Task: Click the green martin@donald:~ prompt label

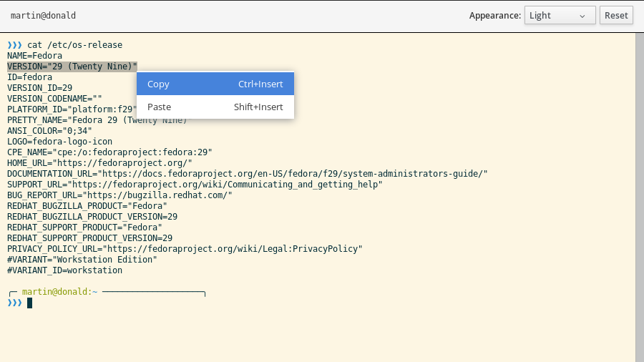Action: pos(59,292)
